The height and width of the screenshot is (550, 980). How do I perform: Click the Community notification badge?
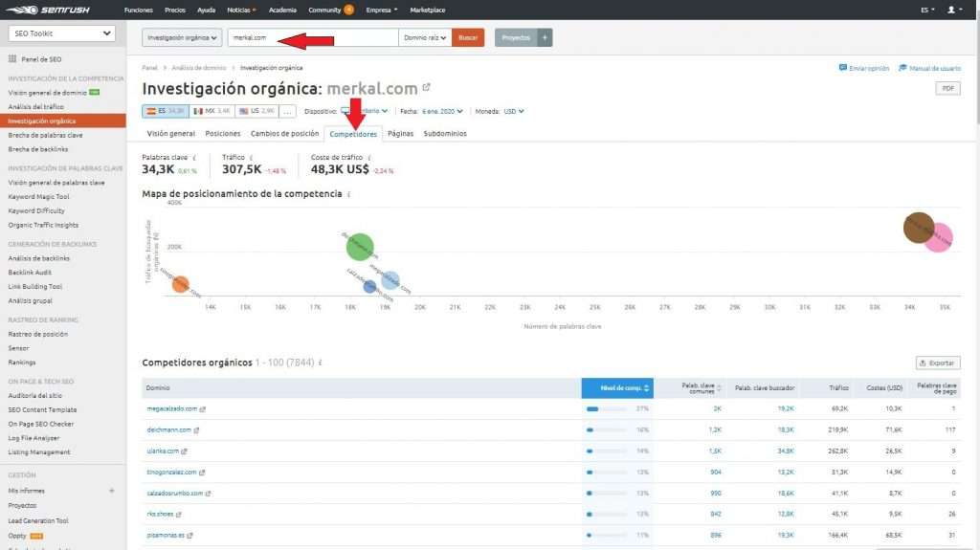[x=348, y=10]
